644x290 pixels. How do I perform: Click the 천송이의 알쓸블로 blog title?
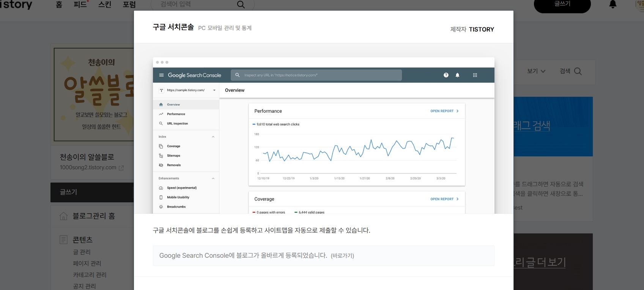87,157
